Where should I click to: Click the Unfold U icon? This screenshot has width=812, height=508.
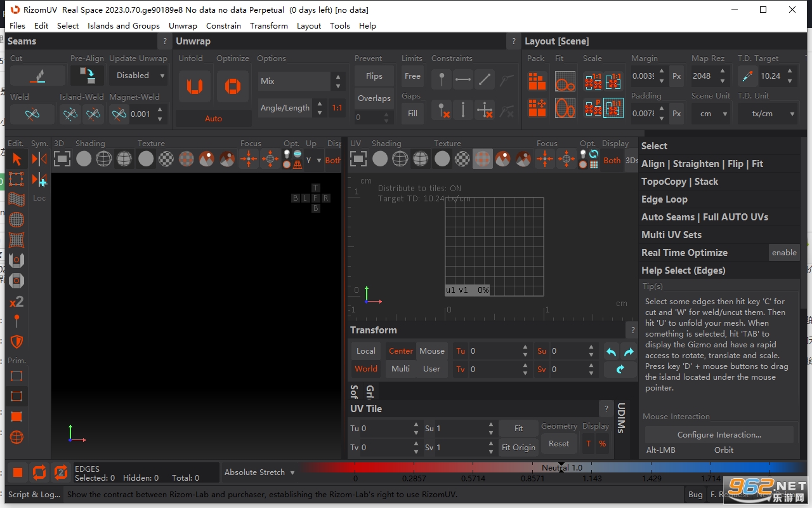pos(194,86)
